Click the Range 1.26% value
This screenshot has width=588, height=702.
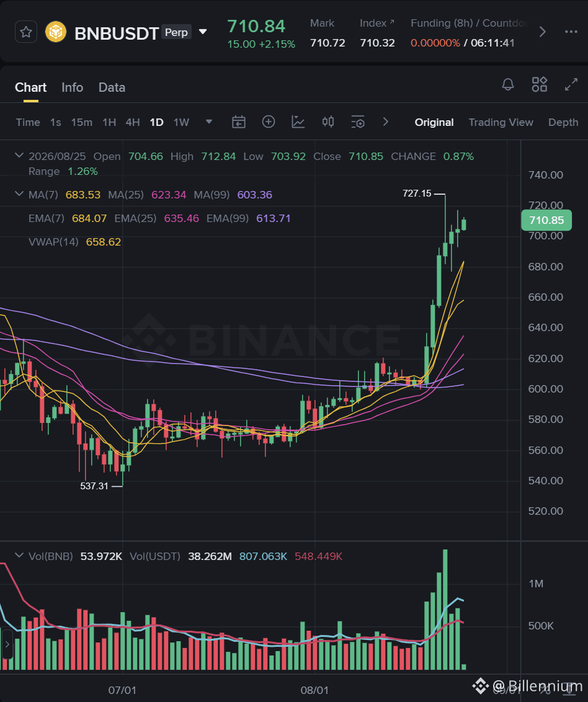coord(82,172)
